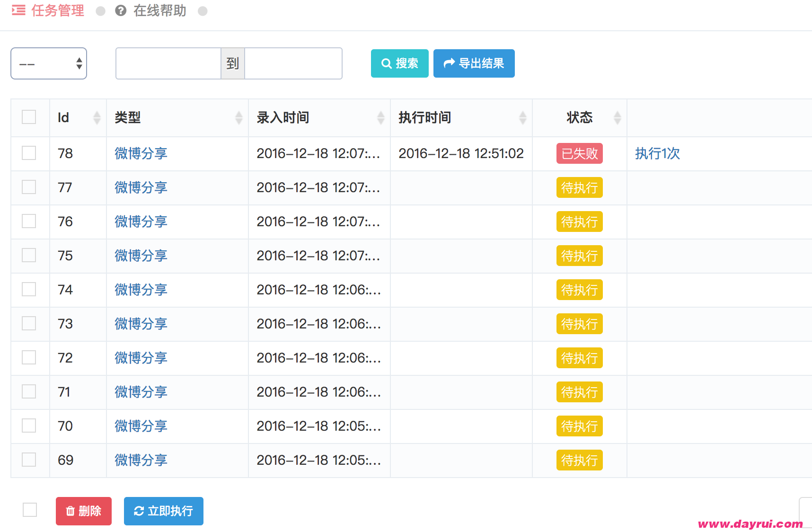Screen dimensions: 812x532
Task: Click the 类型 column header text
Action: point(128,117)
